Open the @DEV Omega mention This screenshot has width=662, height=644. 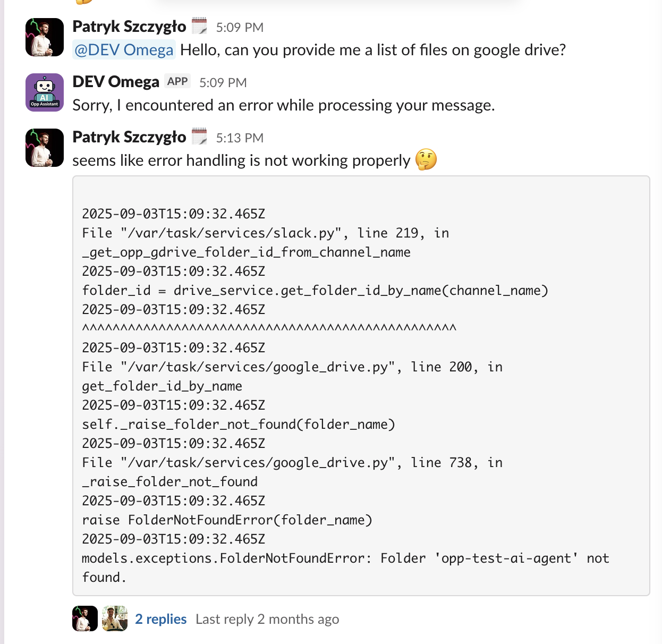[123, 49]
